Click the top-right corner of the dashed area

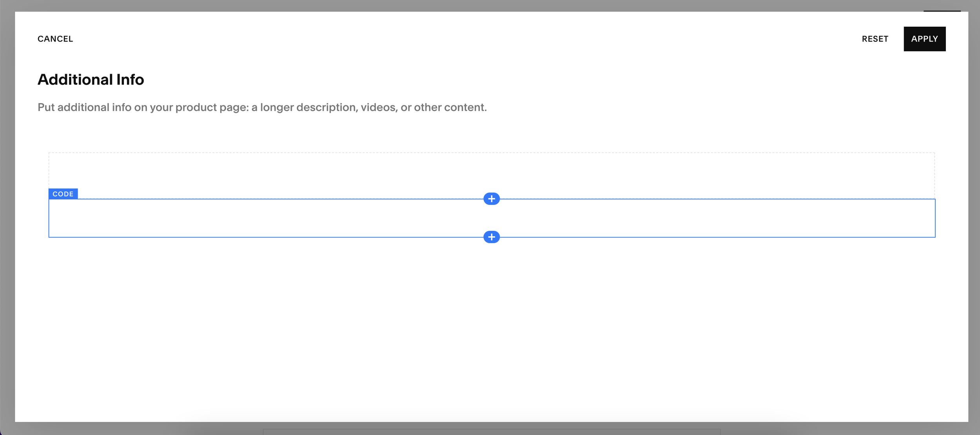pos(934,153)
